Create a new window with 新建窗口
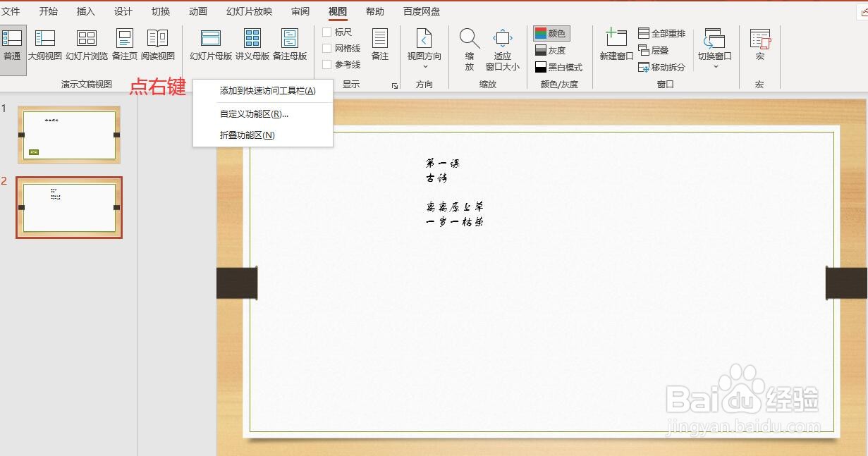This screenshot has height=456, width=868. click(615, 44)
